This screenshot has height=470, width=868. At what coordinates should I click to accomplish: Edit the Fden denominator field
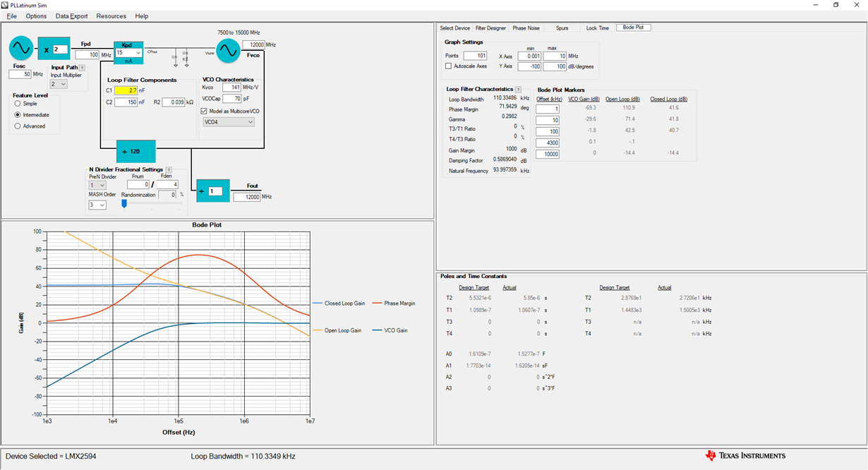[166, 184]
